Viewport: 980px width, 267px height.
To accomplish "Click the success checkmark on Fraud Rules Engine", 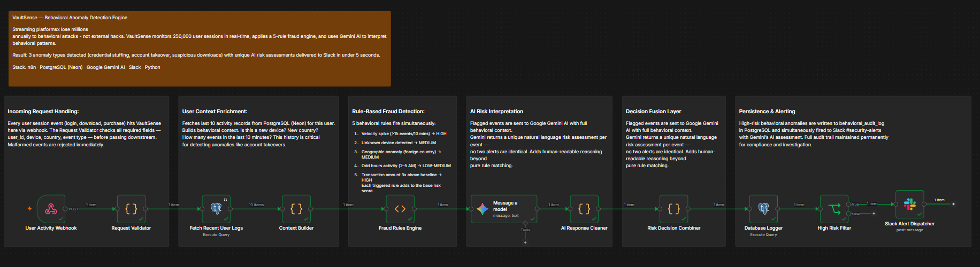I will point(410,219).
